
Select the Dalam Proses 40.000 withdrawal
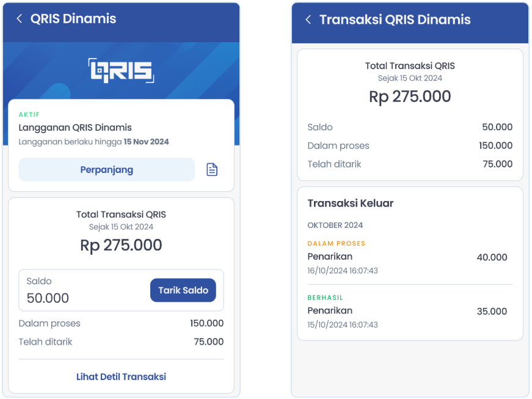tap(410, 257)
